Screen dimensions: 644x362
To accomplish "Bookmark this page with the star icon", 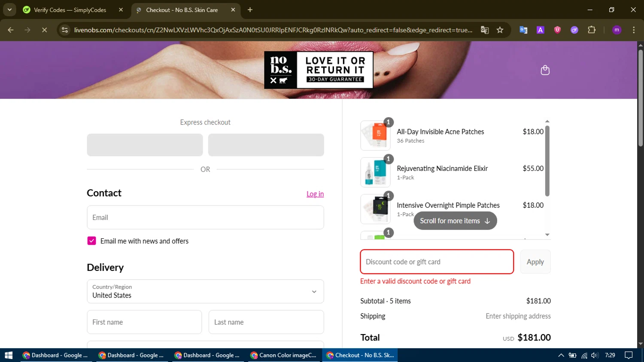I will [500, 30].
